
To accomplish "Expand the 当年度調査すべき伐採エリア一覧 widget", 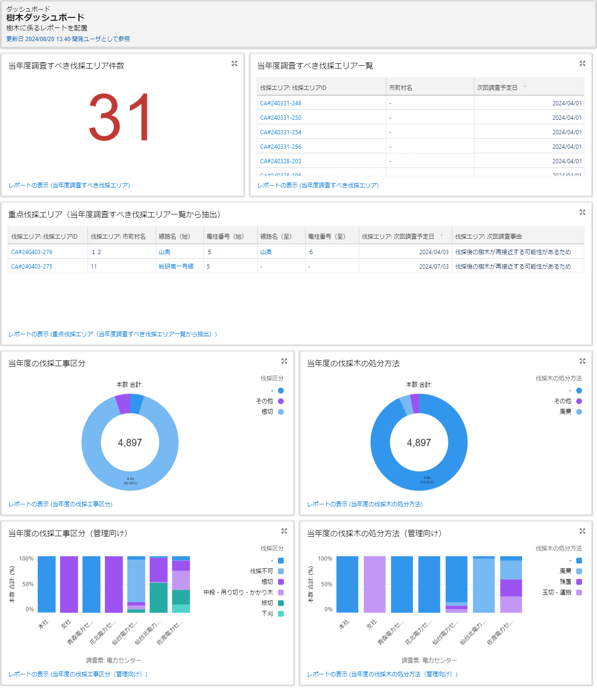I will pyautogui.click(x=582, y=64).
